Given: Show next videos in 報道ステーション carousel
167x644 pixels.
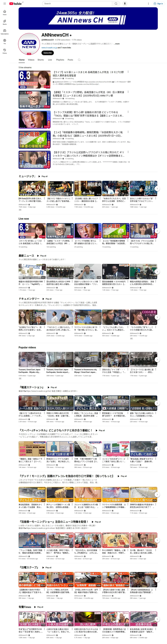Looking at the screenshot, I should pyautogui.click(x=157, y=403).
